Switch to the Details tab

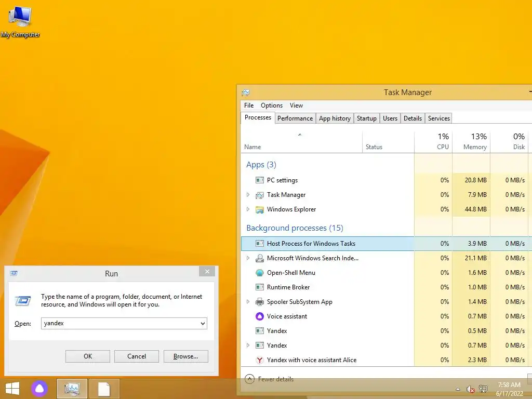413,118
